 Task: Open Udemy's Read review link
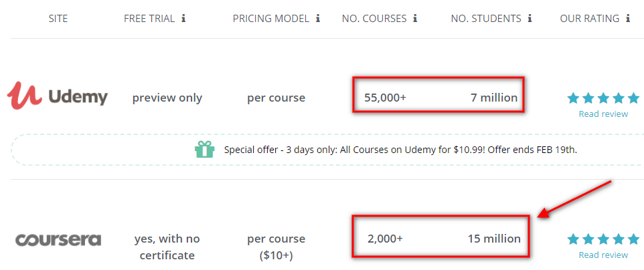tap(603, 114)
